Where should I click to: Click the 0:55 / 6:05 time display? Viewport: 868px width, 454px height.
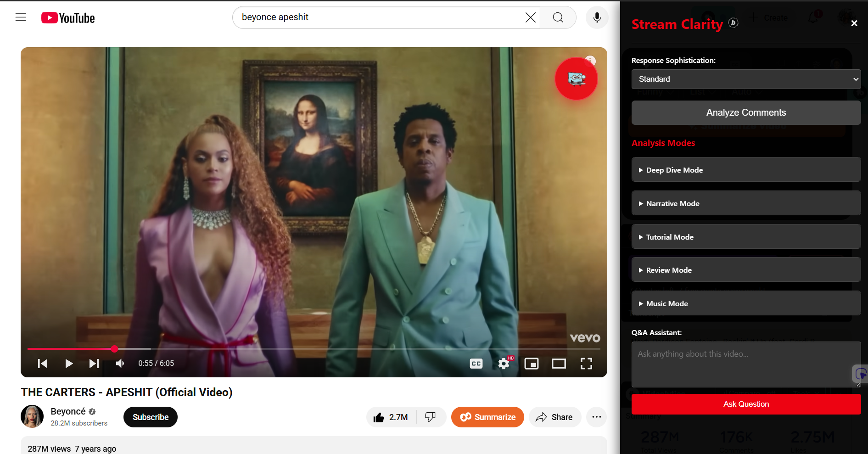(x=156, y=364)
